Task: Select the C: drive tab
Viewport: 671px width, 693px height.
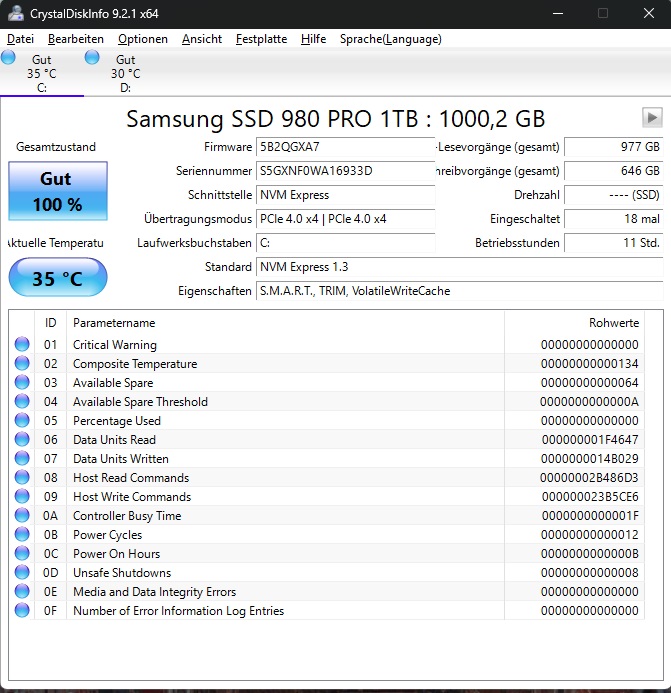Action: click(x=42, y=73)
